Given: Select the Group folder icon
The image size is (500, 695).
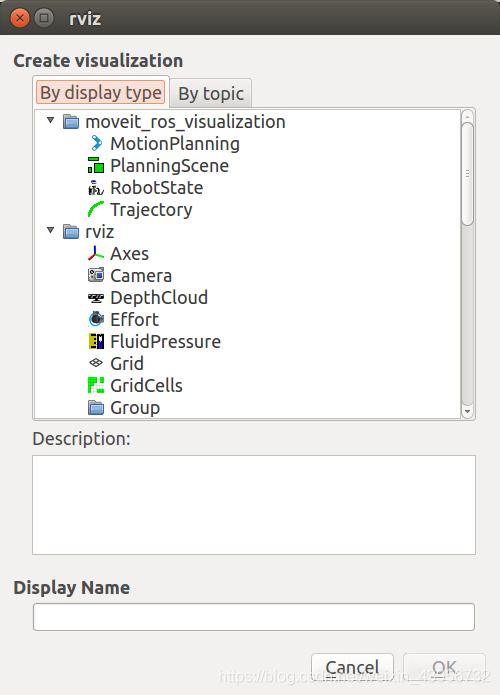Looking at the screenshot, I should [x=96, y=408].
